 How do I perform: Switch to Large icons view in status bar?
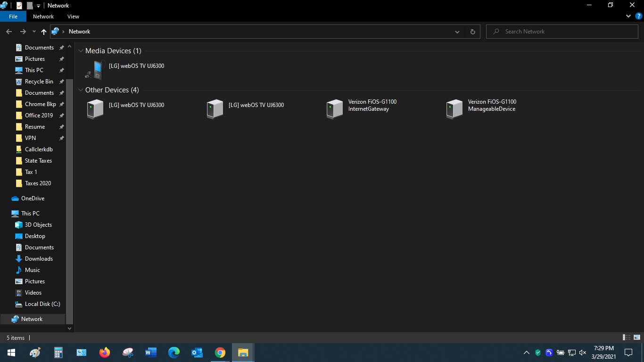pyautogui.click(x=637, y=337)
